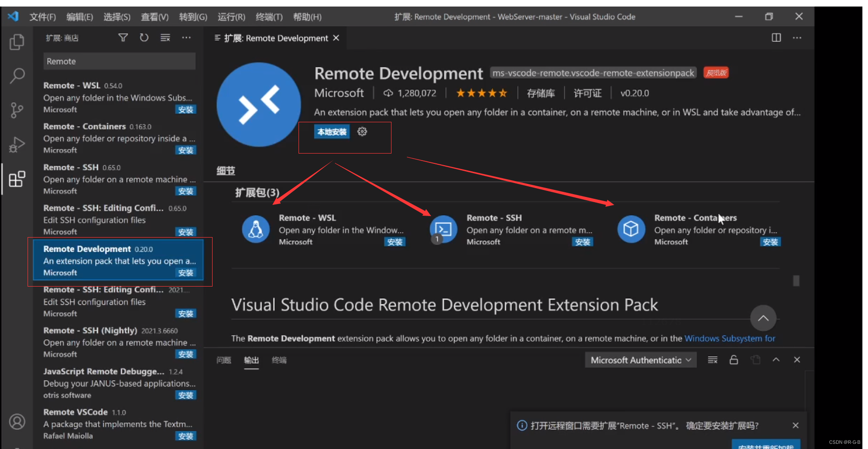The image size is (868, 449).
Task: Install Remote - WSL from sidebar list
Action: (186, 110)
